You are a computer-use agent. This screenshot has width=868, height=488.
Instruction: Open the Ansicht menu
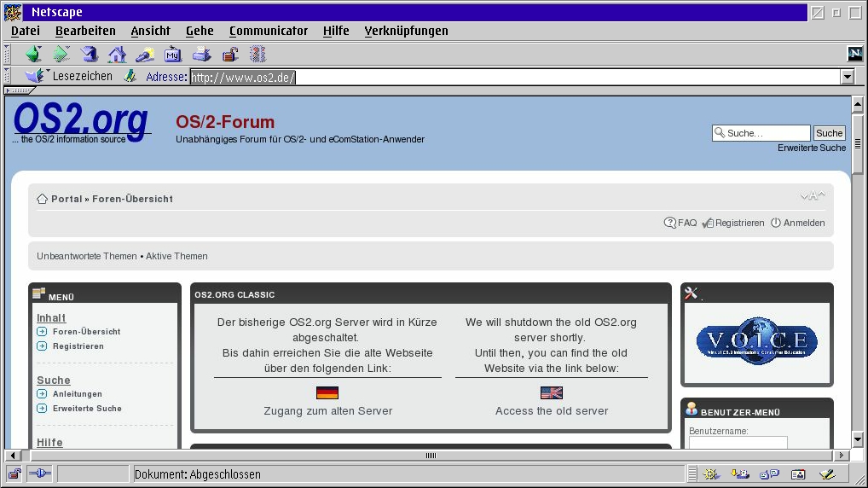click(x=151, y=31)
